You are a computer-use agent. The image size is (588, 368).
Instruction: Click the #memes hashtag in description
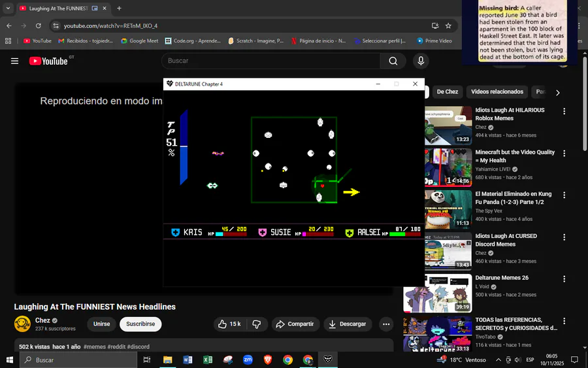coord(95,347)
